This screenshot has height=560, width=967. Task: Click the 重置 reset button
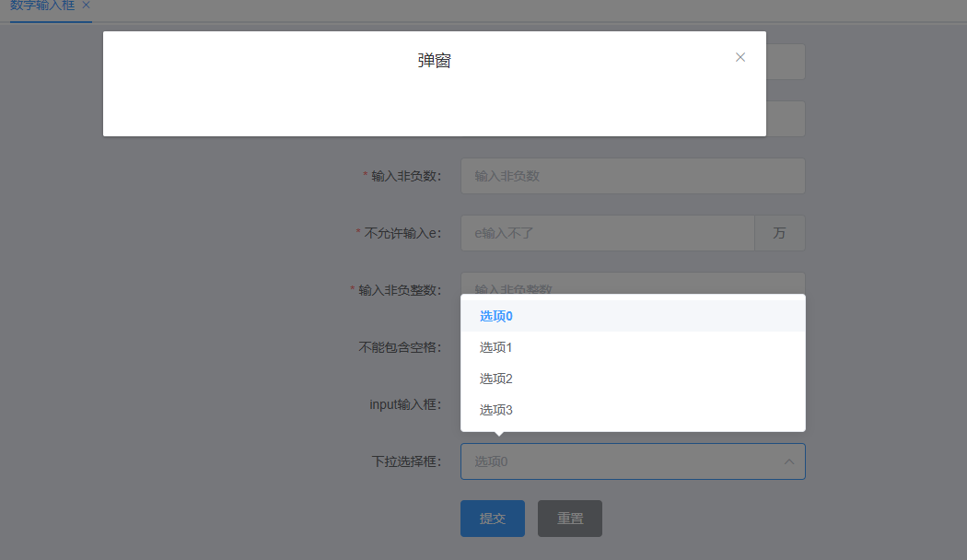pyautogui.click(x=569, y=518)
